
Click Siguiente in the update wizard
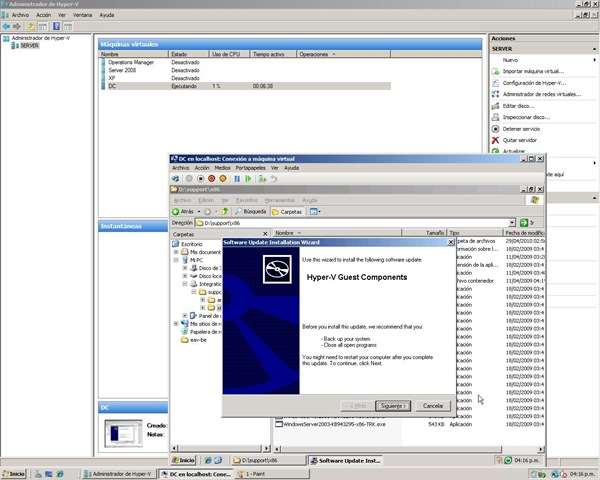pyautogui.click(x=393, y=406)
